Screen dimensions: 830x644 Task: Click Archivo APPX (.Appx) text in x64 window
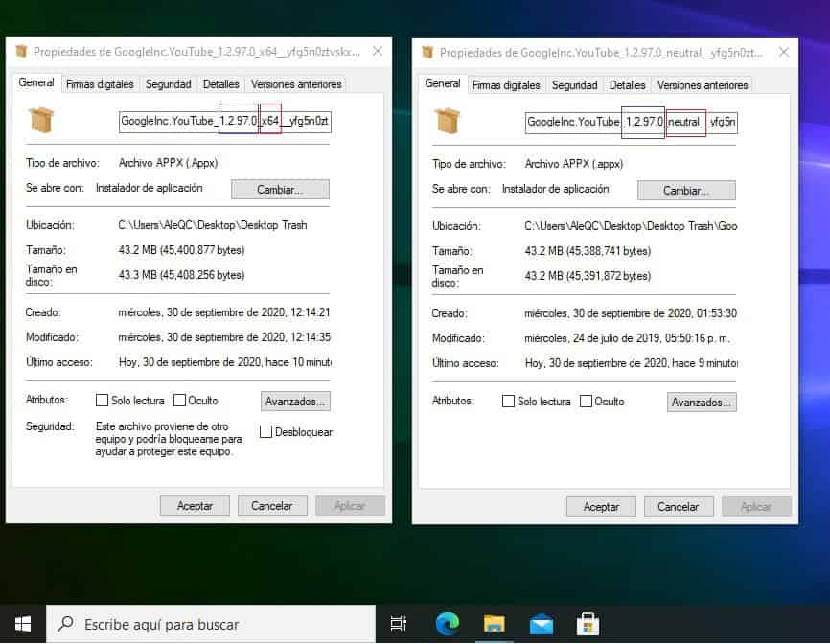coord(169,163)
